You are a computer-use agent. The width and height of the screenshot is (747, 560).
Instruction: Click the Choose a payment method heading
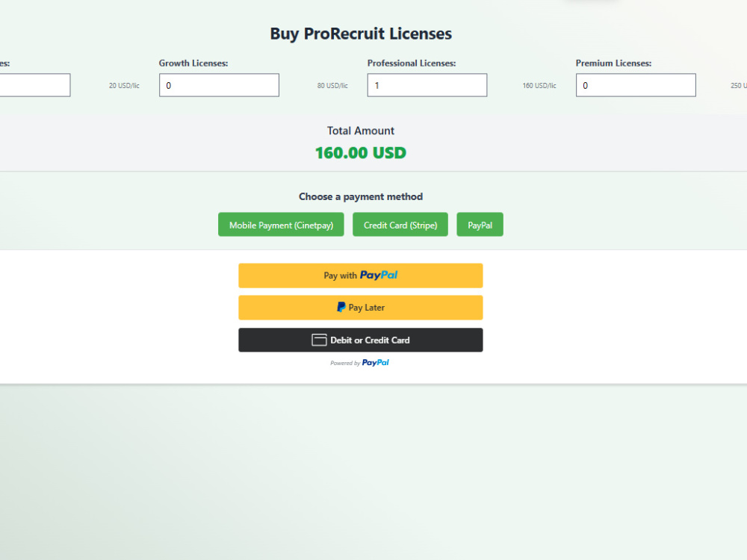(x=361, y=196)
